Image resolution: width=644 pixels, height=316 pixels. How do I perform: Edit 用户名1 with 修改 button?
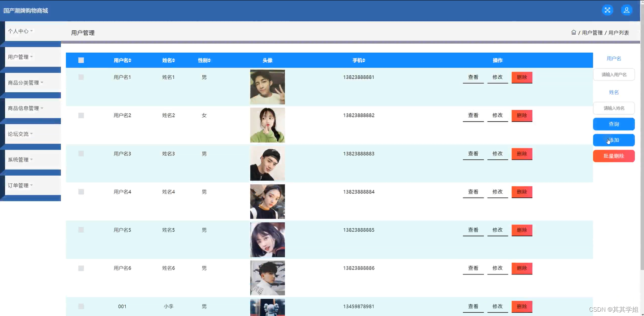click(x=497, y=77)
